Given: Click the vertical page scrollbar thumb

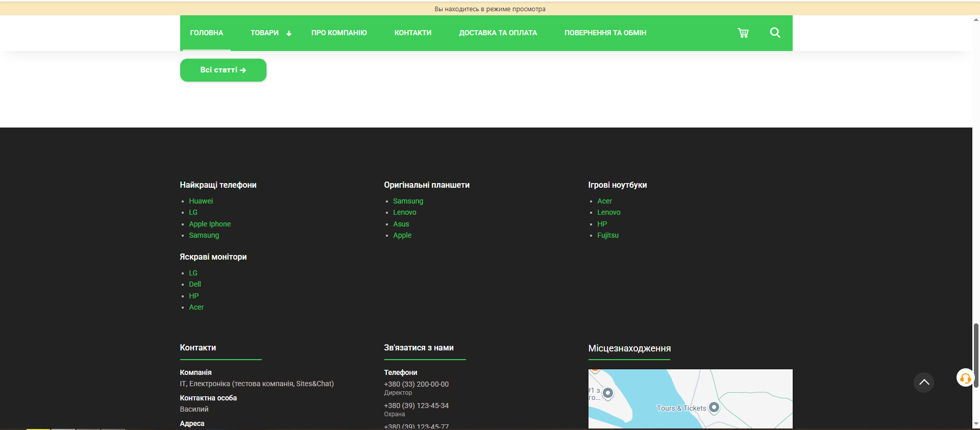Looking at the screenshot, I should click(975, 355).
